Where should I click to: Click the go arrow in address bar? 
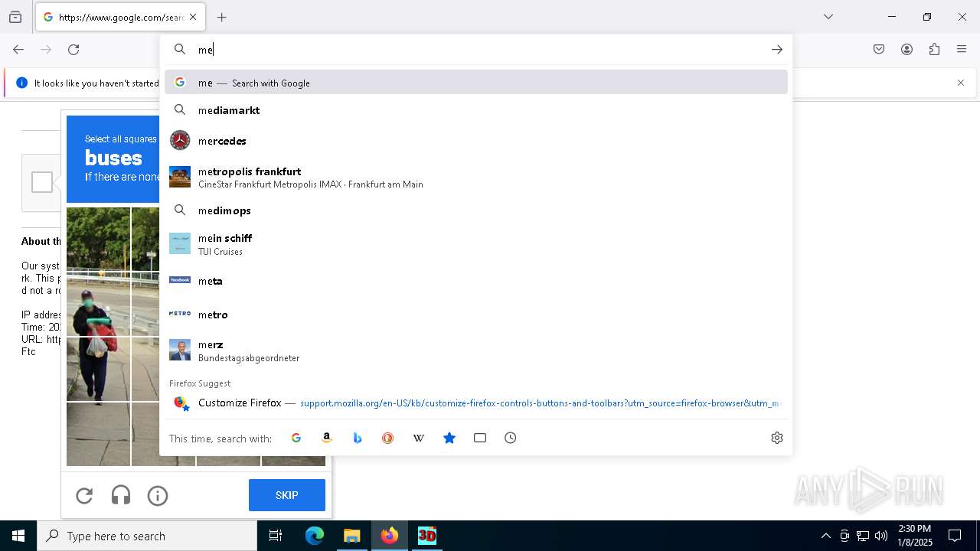click(777, 50)
